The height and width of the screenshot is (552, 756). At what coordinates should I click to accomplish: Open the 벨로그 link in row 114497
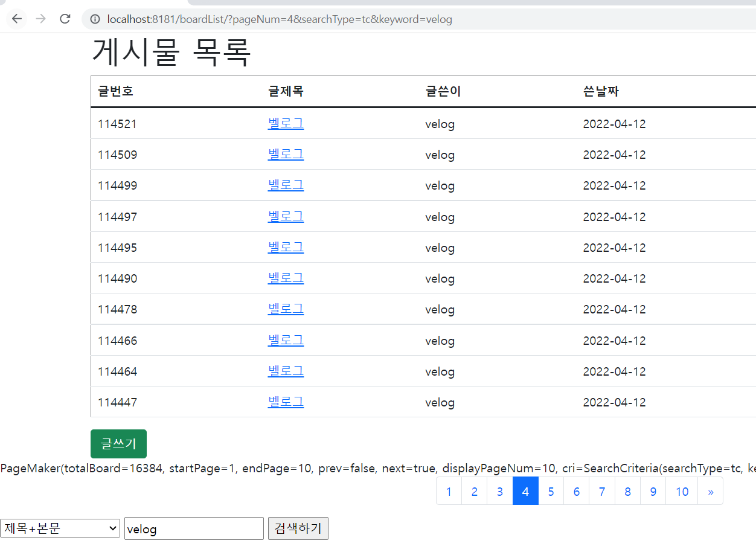click(286, 216)
